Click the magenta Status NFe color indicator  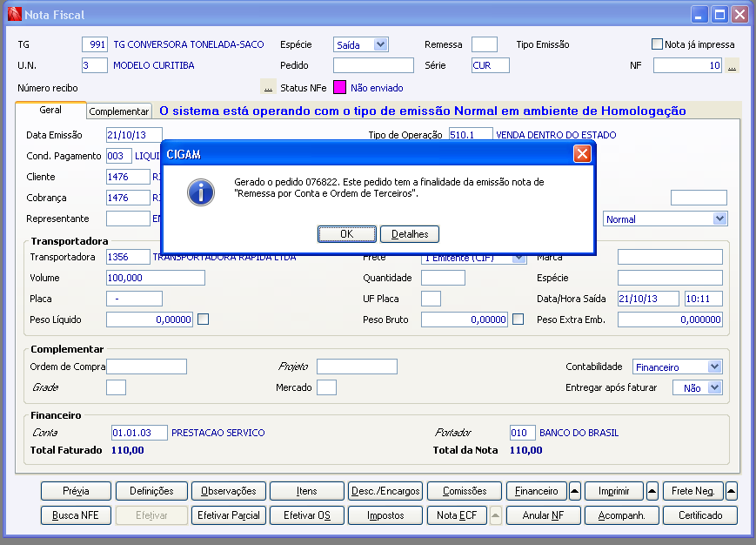click(x=339, y=87)
